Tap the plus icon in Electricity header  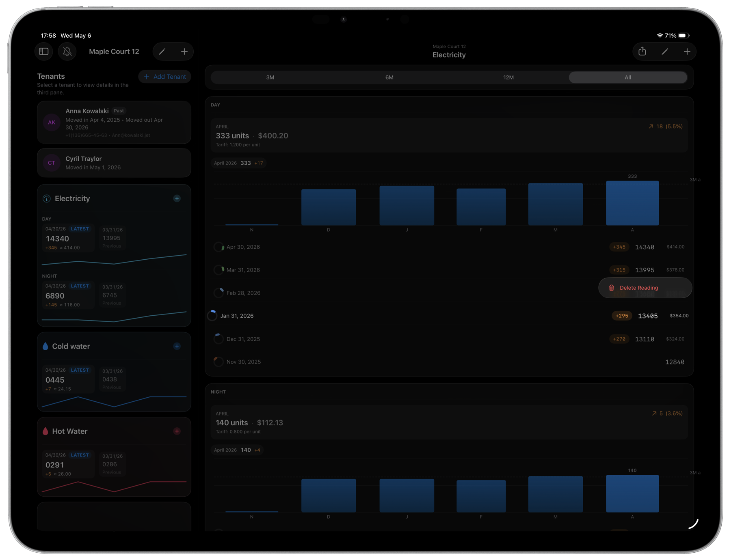click(687, 52)
